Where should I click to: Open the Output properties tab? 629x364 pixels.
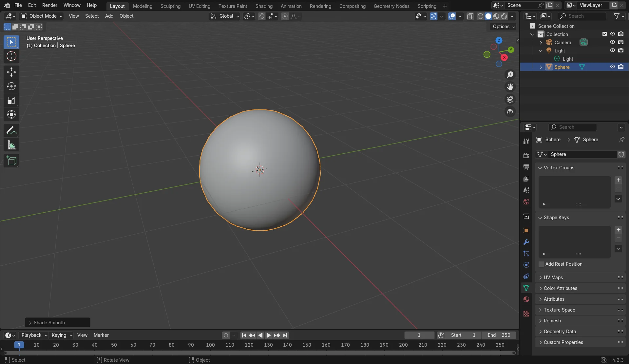pyautogui.click(x=526, y=167)
